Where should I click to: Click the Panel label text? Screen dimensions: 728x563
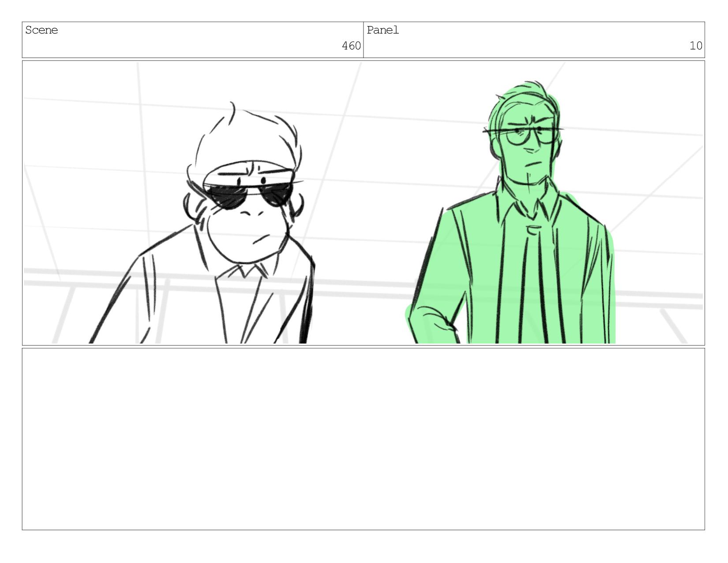(x=383, y=30)
